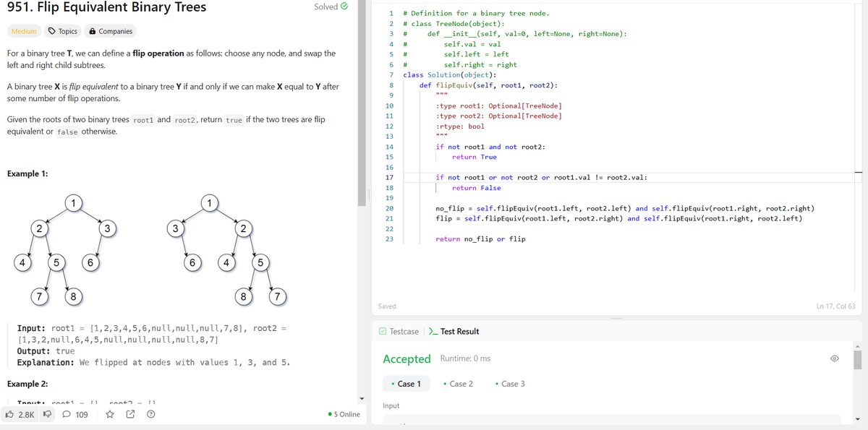This screenshot has height=430, width=868.
Task: Select Case 3 result
Action: (x=510, y=384)
